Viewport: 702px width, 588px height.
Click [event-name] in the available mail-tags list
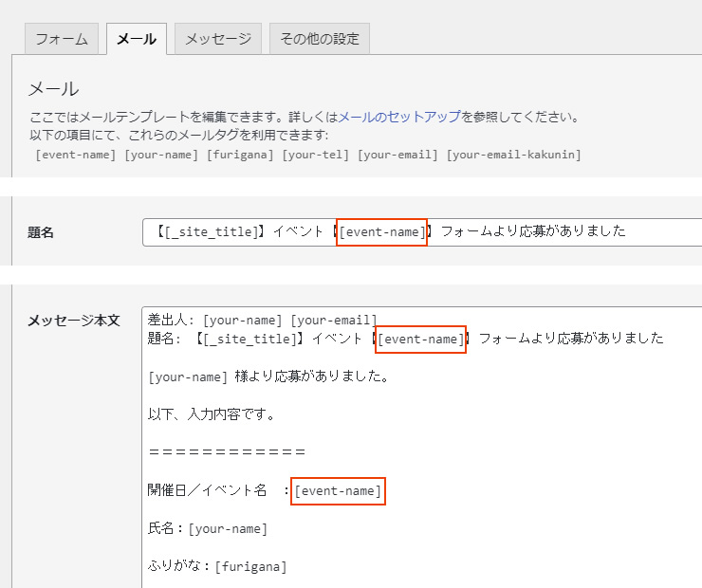click(76, 155)
